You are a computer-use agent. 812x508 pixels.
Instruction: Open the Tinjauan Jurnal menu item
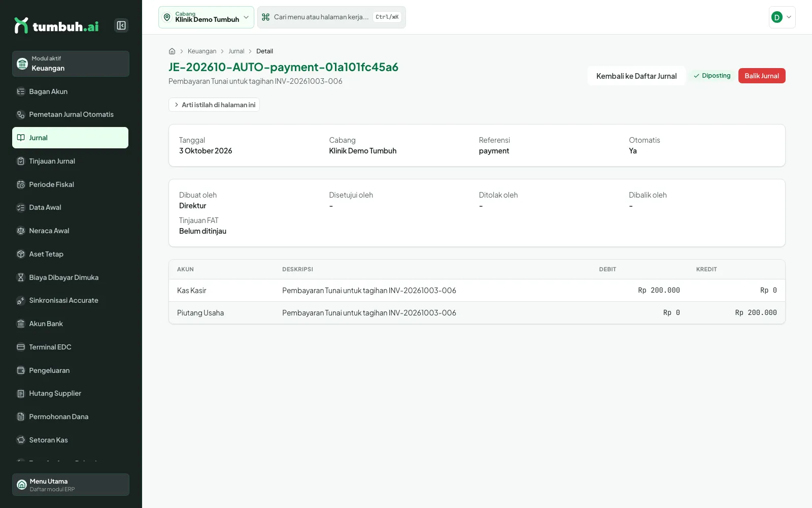click(x=70, y=161)
